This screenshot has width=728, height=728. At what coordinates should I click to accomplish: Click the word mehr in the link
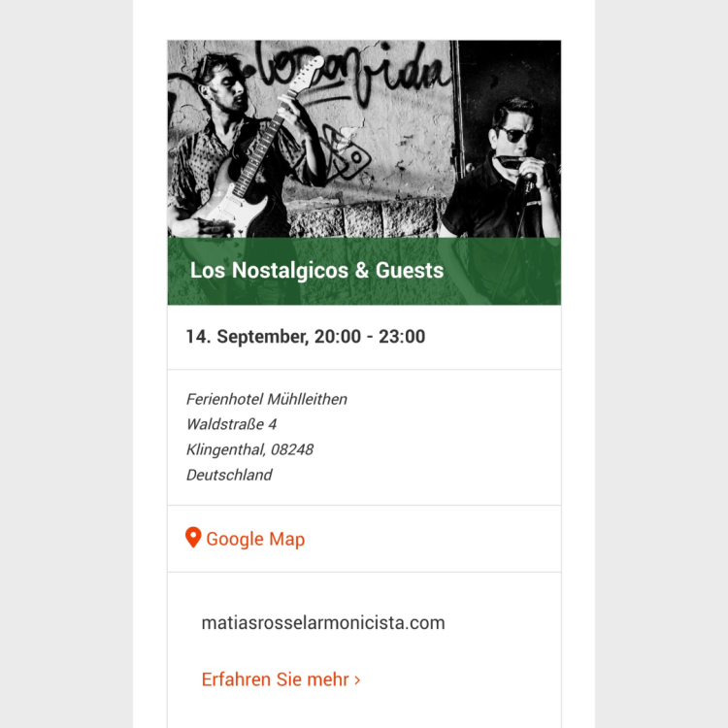coord(328,679)
